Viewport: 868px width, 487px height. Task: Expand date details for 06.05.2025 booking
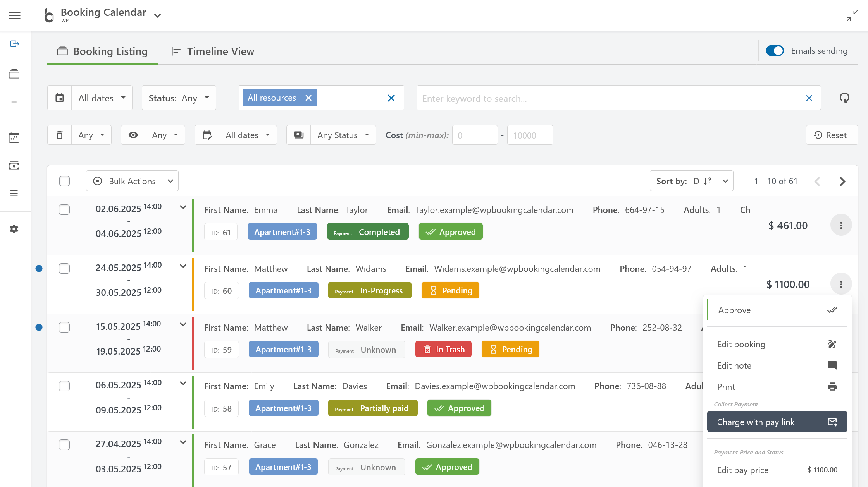click(183, 383)
